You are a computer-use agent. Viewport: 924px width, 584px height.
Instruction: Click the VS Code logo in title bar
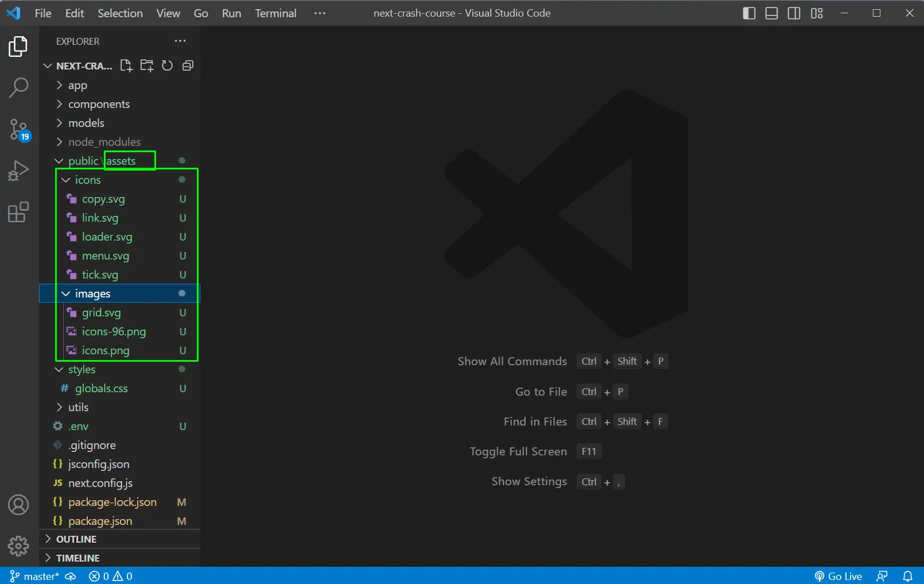pyautogui.click(x=13, y=13)
